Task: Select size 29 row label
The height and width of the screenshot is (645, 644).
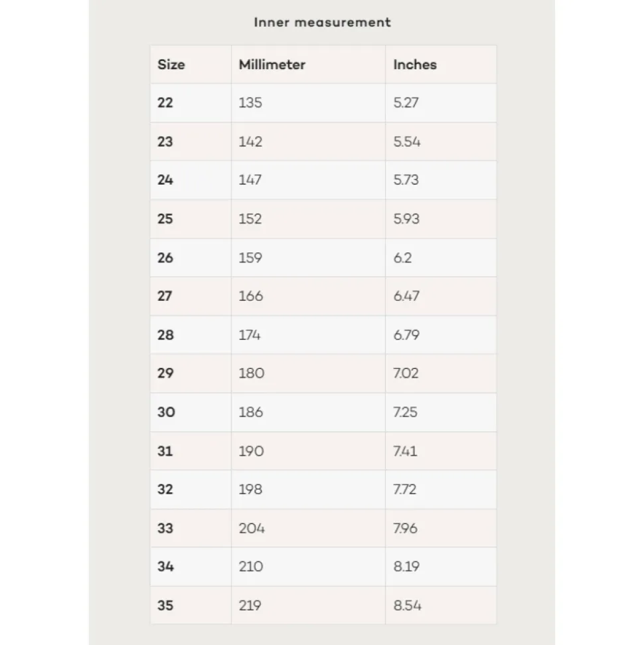Action: (x=165, y=373)
